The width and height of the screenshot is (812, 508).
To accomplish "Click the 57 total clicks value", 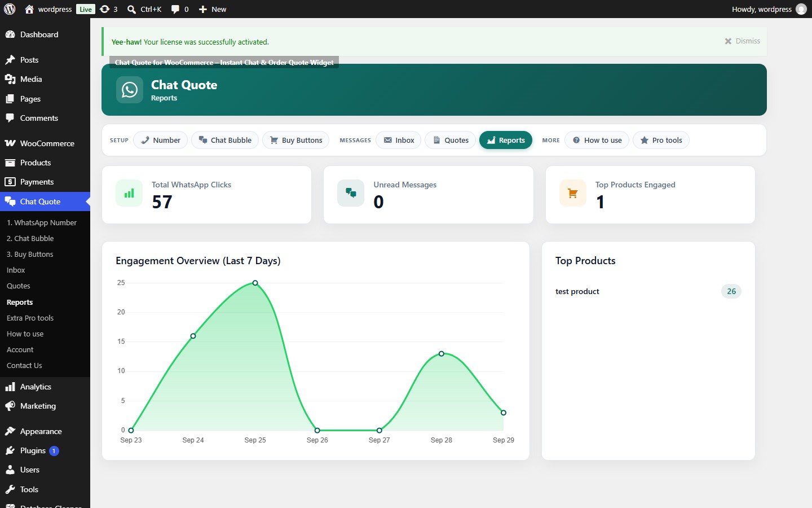I will (x=162, y=202).
